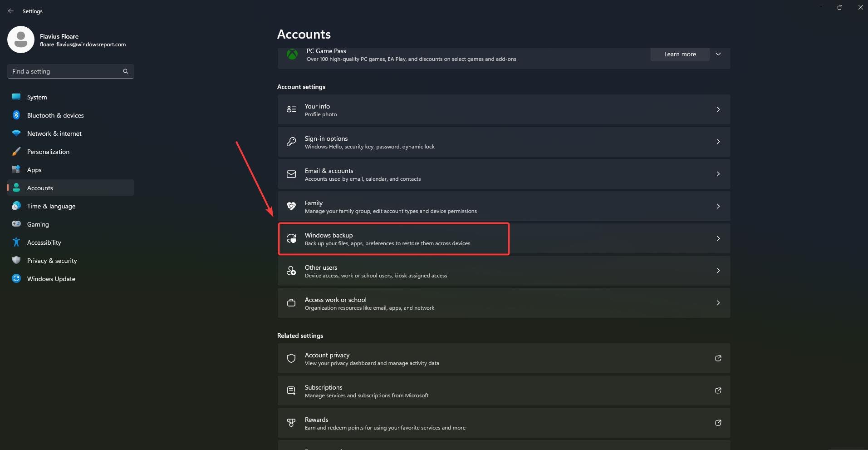Open the Gaming section
Screen dimensions: 868x450
(71, 224)
